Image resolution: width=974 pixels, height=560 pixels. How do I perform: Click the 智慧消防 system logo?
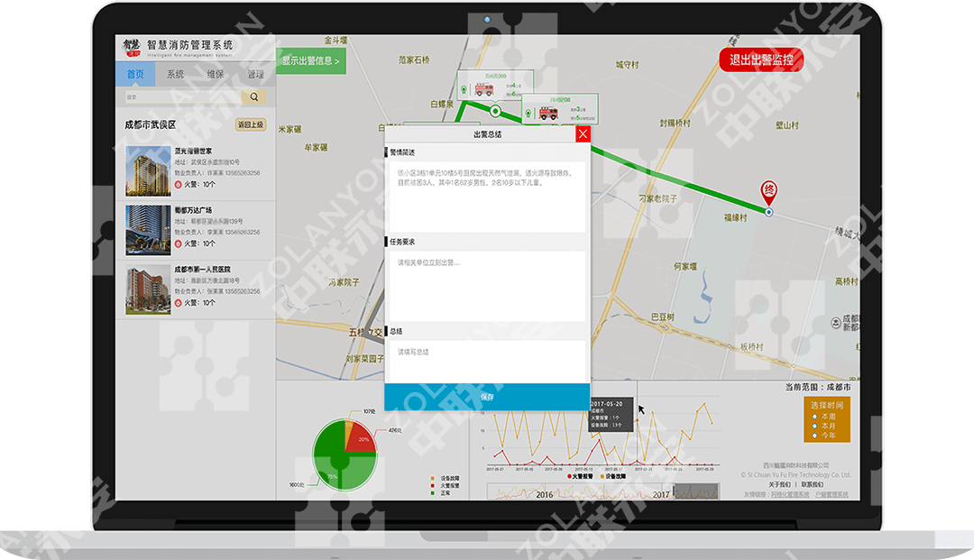click(x=132, y=47)
